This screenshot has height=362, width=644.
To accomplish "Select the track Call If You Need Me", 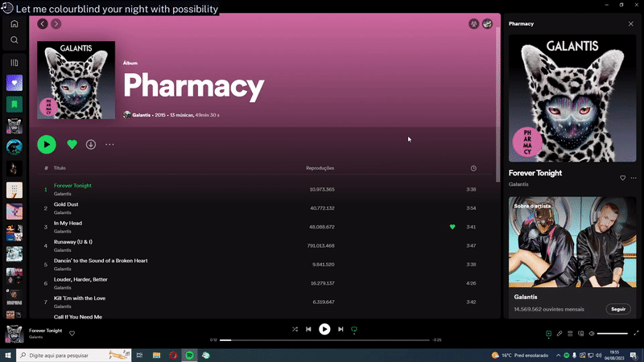I will [78, 316].
